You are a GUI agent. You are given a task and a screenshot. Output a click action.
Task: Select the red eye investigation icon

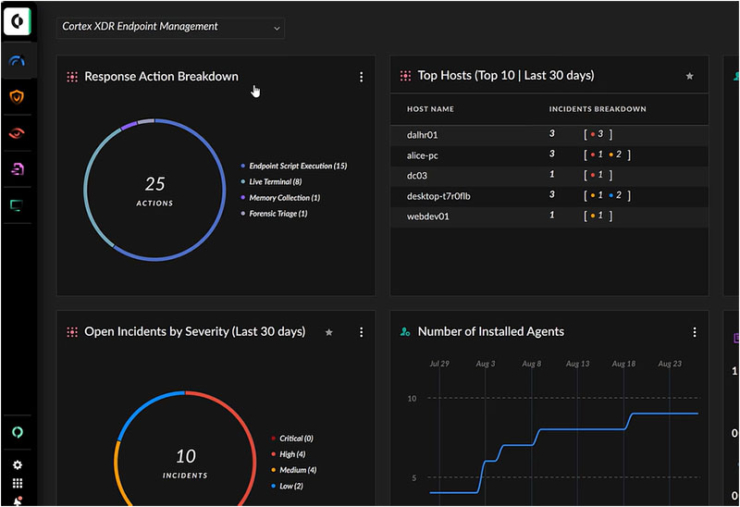pyautogui.click(x=17, y=133)
